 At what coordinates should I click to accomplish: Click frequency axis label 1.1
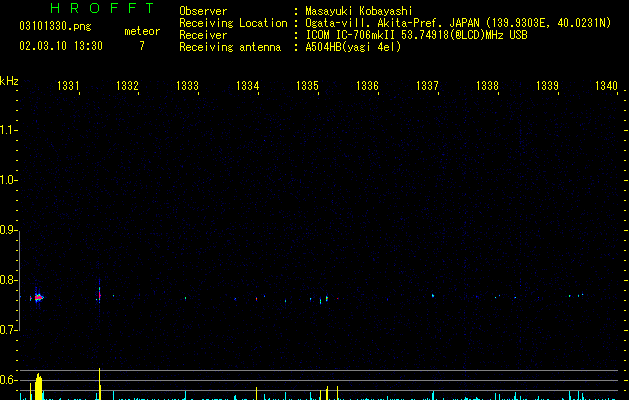tap(8, 130)
